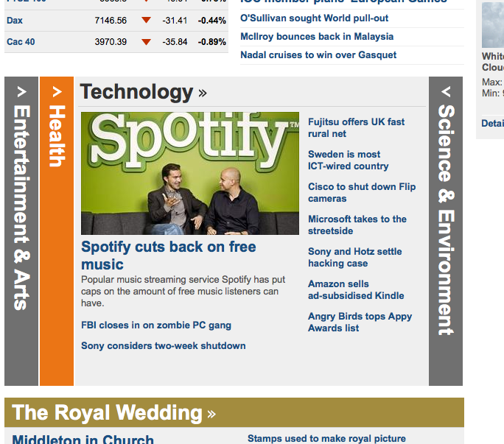This screenshot has height=444, width=504.
Task: Read 'FBI closes in on zombie PC gang'
Action: pos(156,325)
